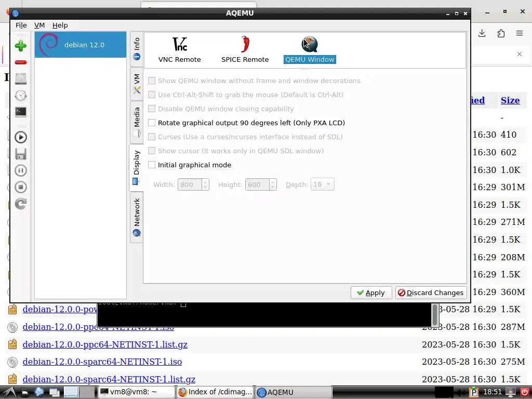This screenshot has width=532, height=399.
Task: Open the hard disk manager icon in toolbar
Action: [21, 79]
